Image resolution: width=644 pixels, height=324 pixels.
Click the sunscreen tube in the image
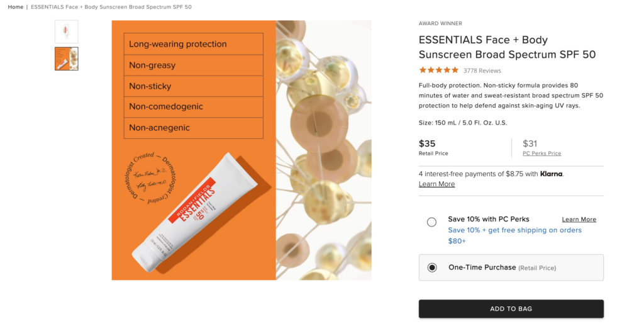tap(193, 212)
